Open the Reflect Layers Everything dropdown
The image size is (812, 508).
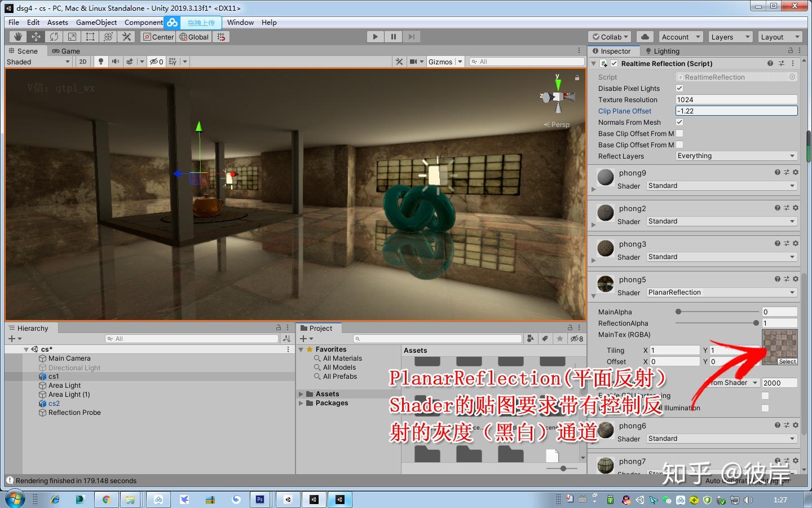click(x=736, y=156)
